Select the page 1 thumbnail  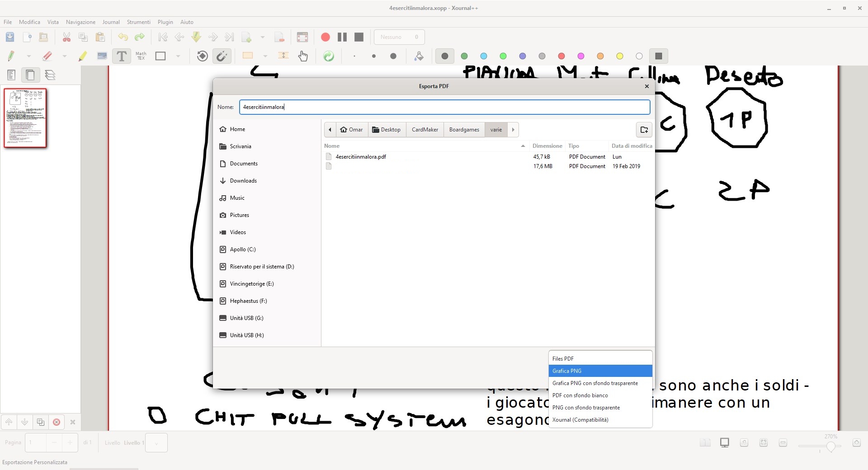click(25, 118)
